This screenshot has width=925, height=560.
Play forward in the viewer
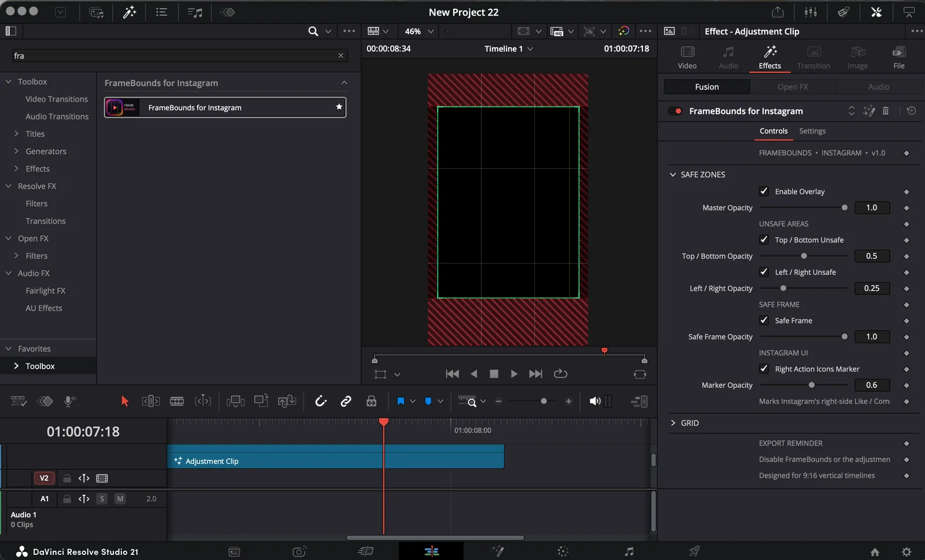(514, 374)
